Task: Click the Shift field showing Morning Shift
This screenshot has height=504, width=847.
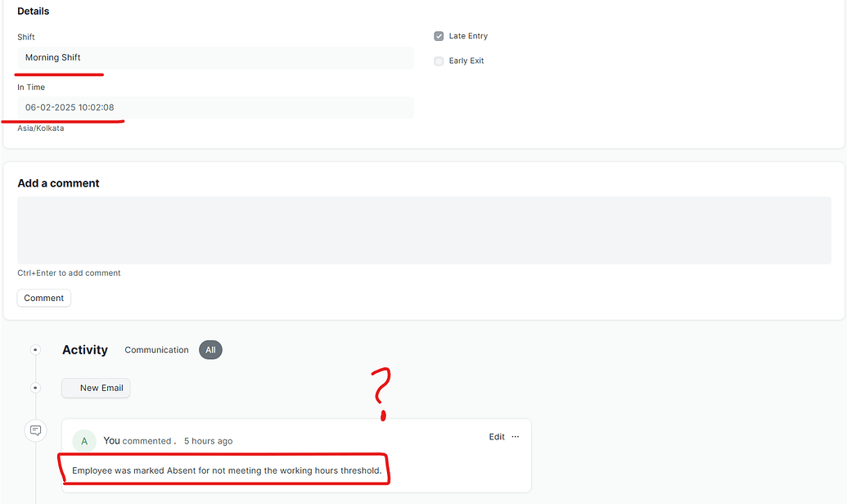Action: tap(215, 58)
